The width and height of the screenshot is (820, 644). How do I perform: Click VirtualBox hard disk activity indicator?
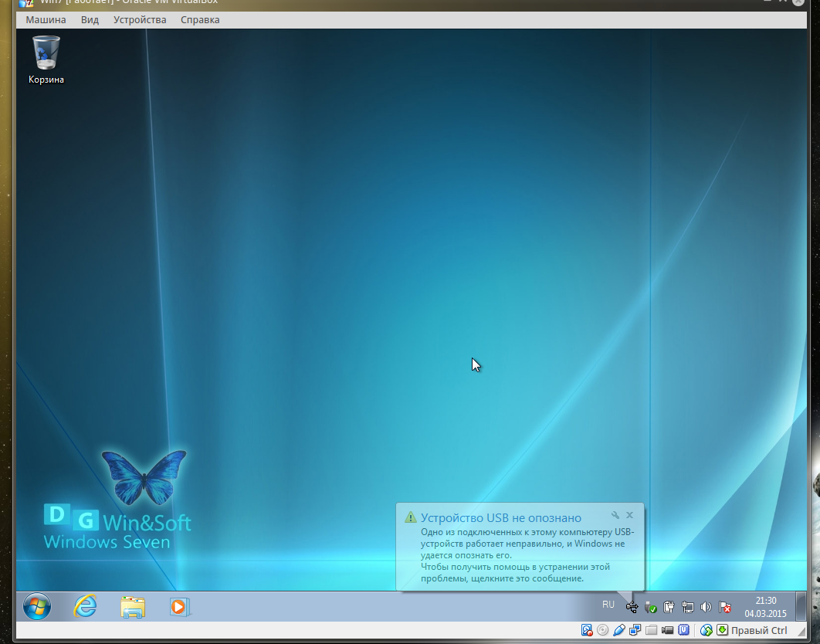click(x=587, y=630)
